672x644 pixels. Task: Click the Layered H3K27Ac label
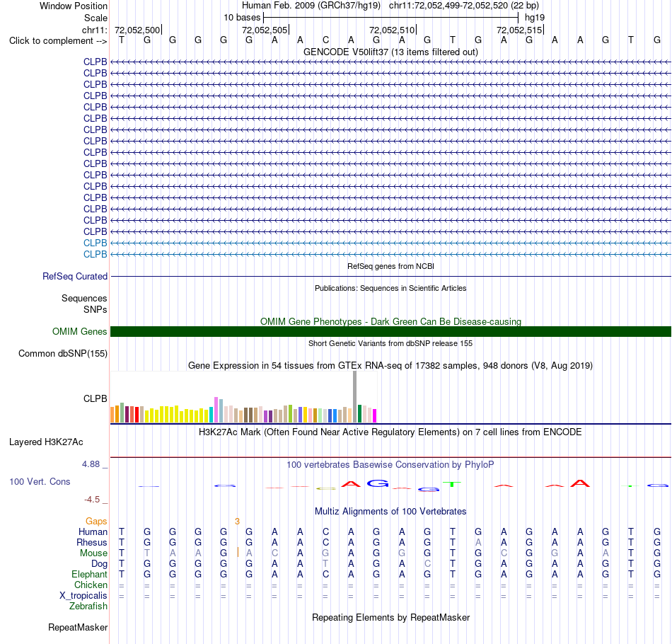click(46, 442)
